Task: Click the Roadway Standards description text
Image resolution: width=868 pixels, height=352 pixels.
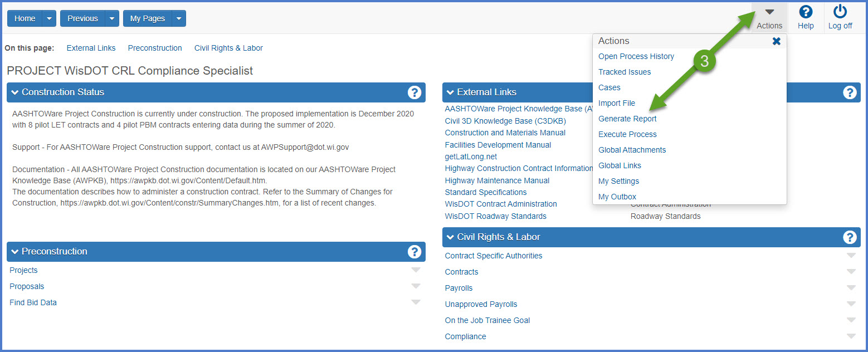Action: click(x=666, y=216)
